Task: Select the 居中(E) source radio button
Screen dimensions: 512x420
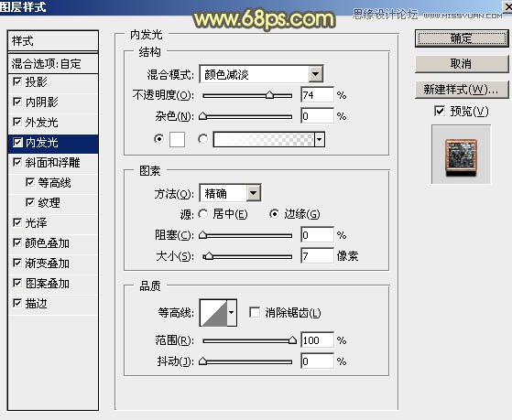Action: pos(202,214)
